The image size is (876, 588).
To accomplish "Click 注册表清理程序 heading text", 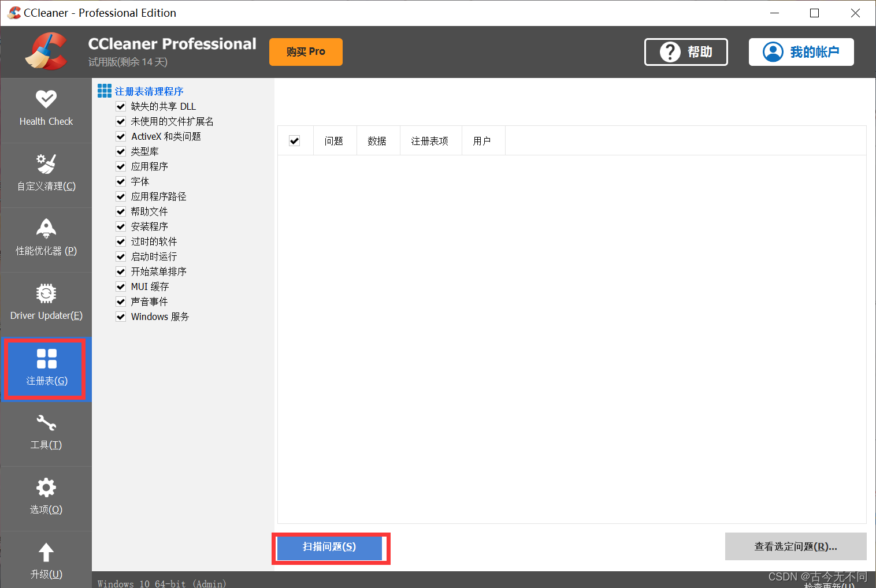I will point(149,91).
